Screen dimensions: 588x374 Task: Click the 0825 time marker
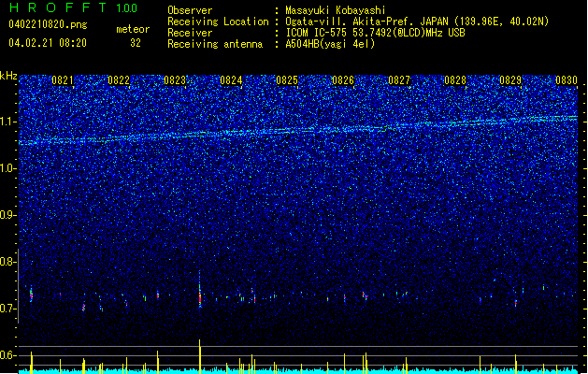[x=287, y=80]
